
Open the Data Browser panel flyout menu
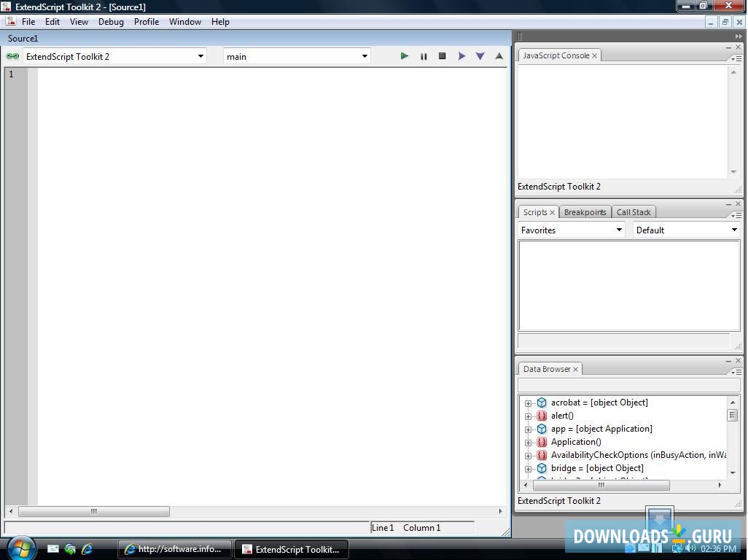click(736, 372)
